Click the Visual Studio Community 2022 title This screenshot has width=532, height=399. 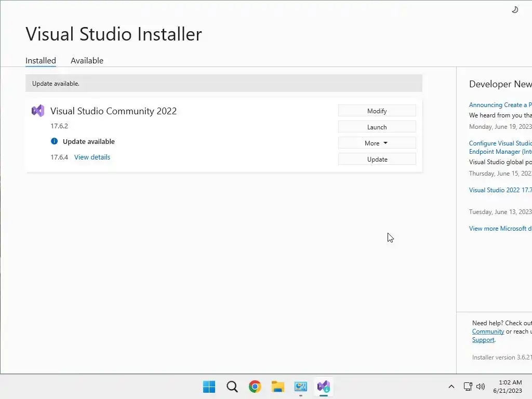113,111
